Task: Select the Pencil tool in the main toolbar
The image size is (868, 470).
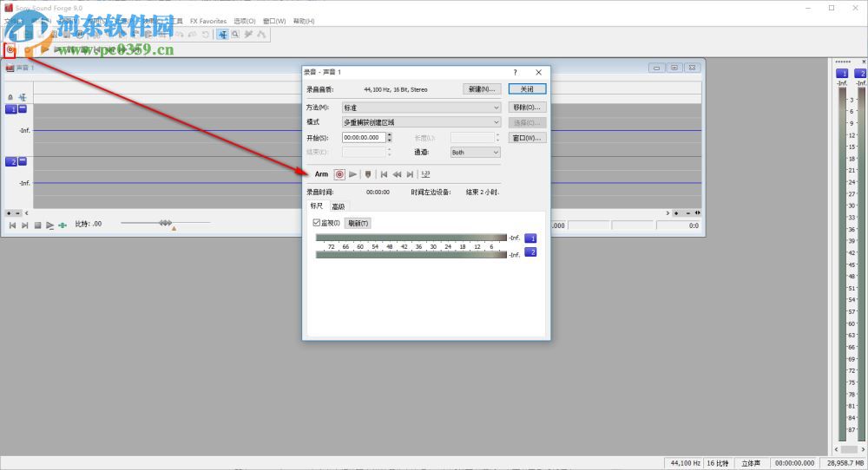Action: click(x=248, y=35)
